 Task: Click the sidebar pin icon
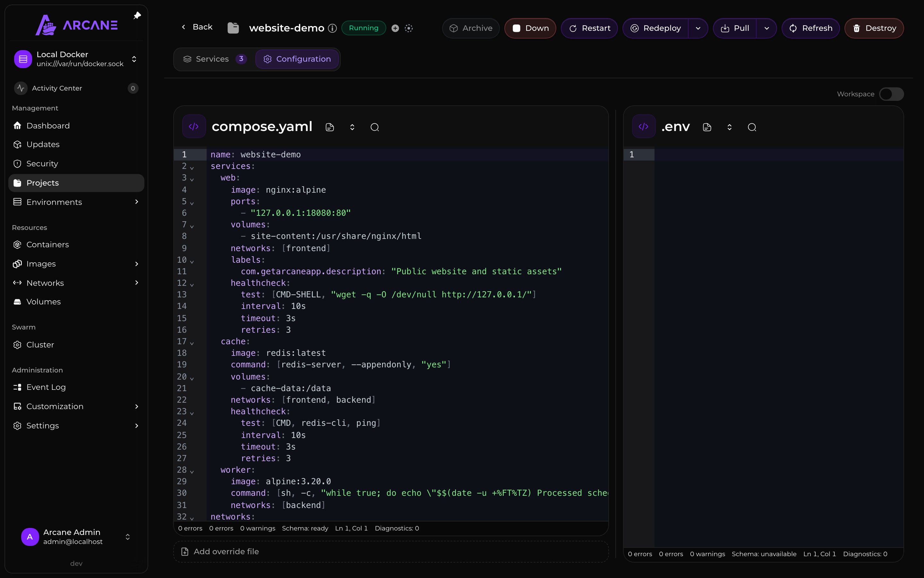tap(137, 16)
